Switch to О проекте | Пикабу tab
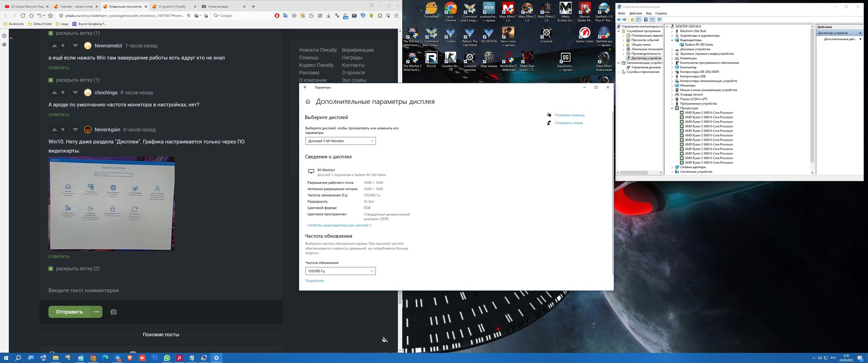 click(x=174, y=6)
